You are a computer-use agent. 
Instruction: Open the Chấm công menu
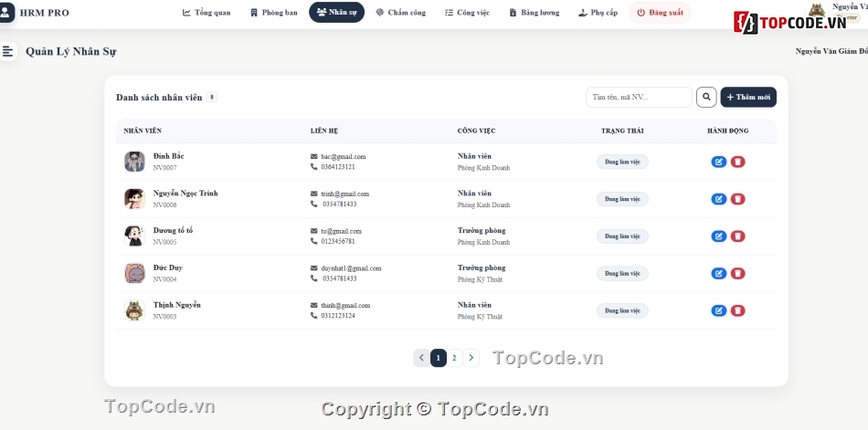pos(401,12)
